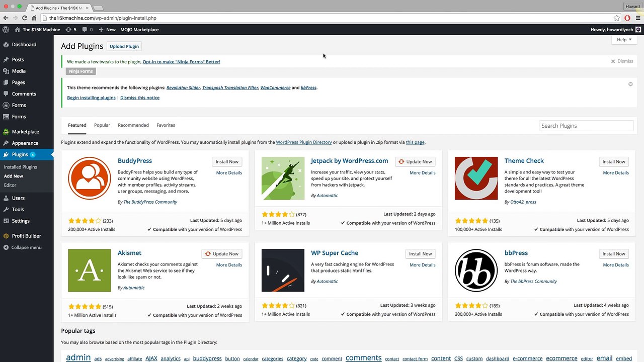The height and width of the screenshot is (362, 644).
Task: Click the Opera extension icon
Action: [627, 18]
